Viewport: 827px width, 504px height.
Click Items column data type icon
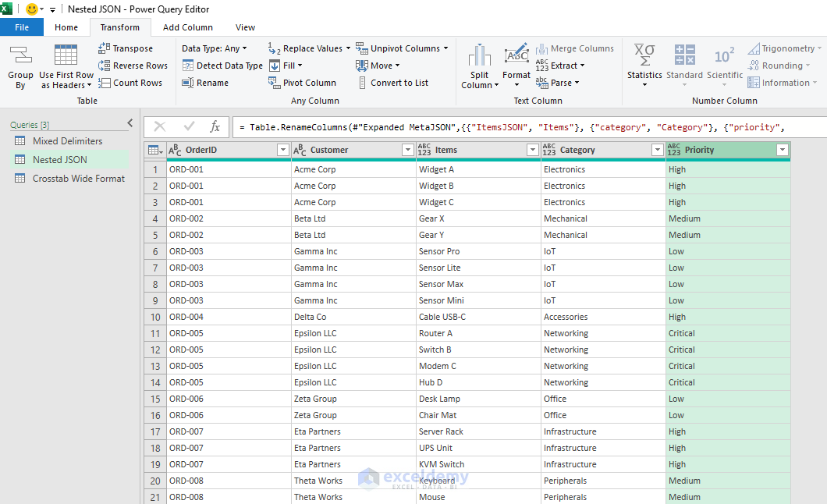click(x=424, y=150)
